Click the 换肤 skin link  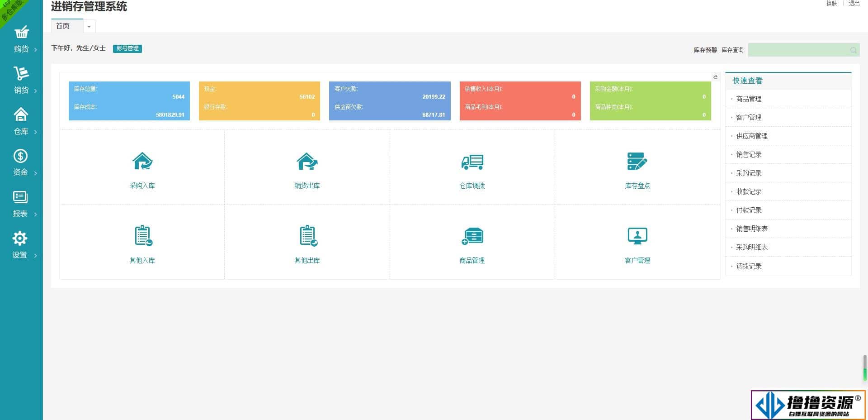[831, 3]
